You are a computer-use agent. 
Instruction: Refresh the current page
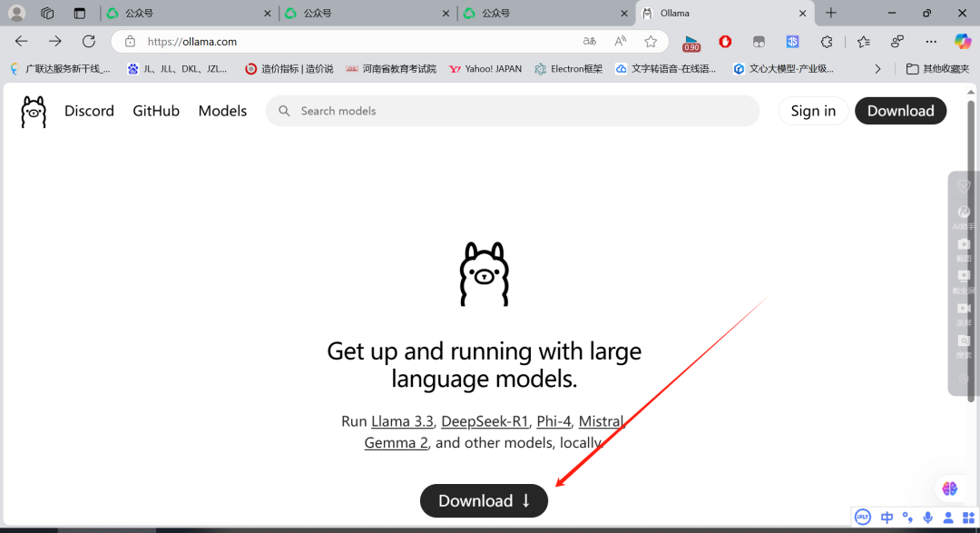[x=89, y=41]
